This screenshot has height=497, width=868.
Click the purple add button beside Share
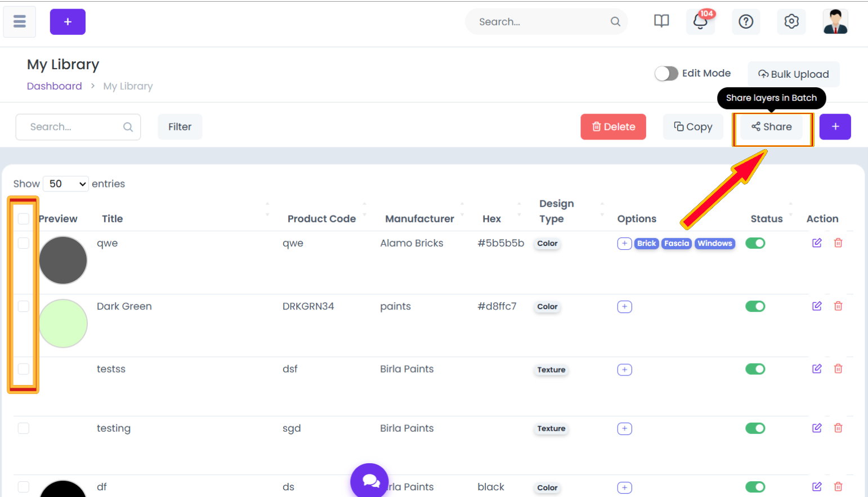tap(835, 127)
